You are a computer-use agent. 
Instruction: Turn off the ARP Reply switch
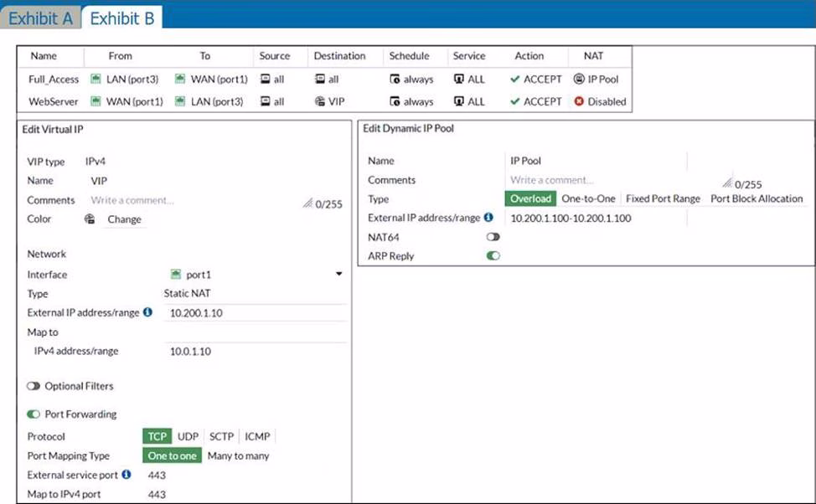pos(493,256)
